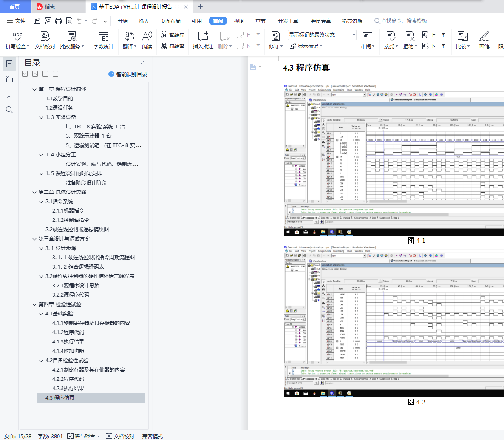Open the 审阅 review pane tool
504x440 pixels.
click(x=368, y=40)
